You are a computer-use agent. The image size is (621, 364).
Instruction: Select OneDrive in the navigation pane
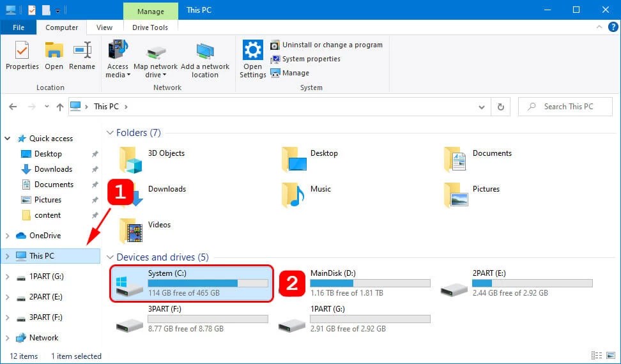[45, 236]
